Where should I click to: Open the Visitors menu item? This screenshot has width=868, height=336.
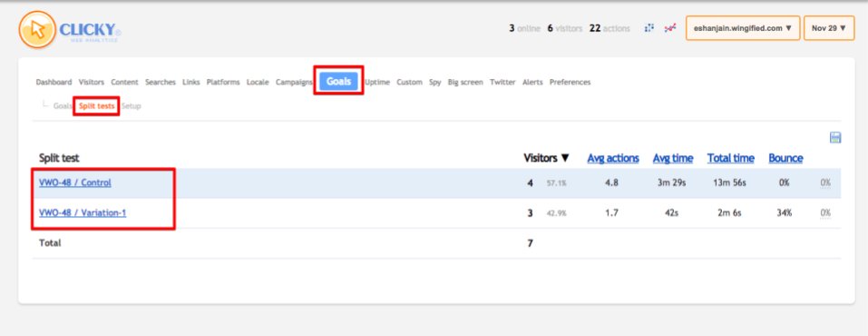pos(92,82)
